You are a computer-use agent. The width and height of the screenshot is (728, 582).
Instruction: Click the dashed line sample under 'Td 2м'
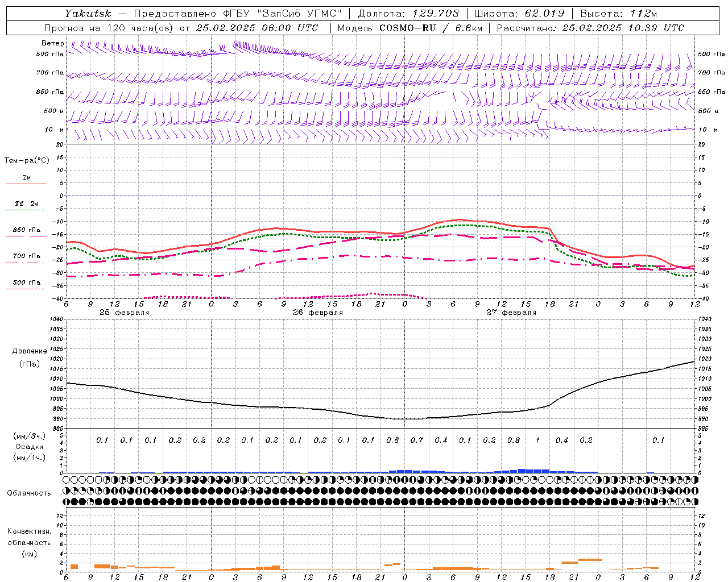point(26,210)
